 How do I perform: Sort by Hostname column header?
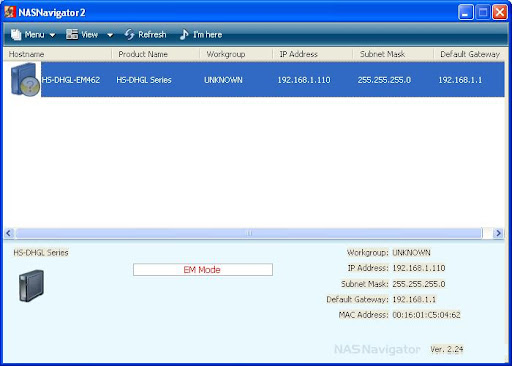point(57,54)
